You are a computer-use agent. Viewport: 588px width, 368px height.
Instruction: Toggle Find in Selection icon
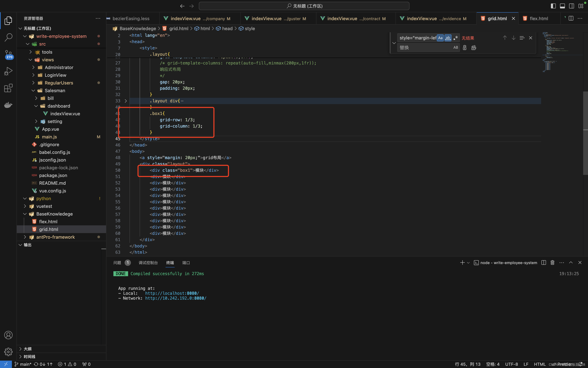[522, 38]
